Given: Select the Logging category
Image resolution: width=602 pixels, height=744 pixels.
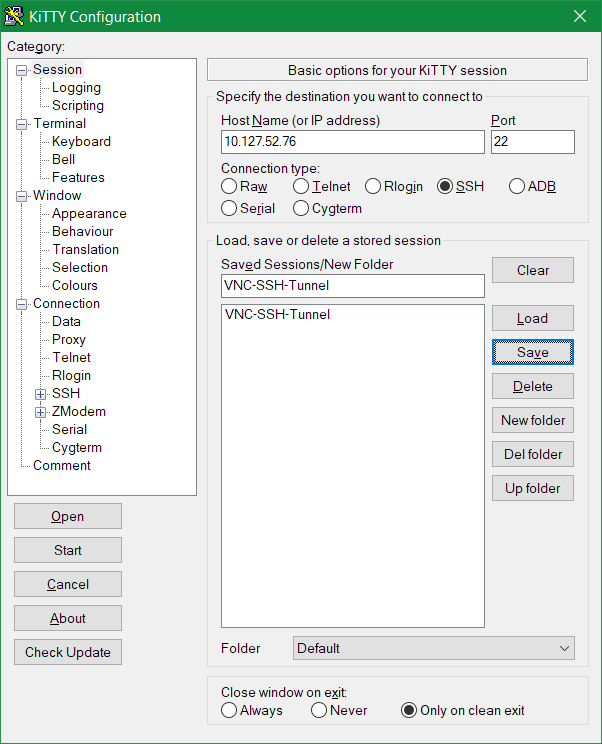Looking at the screenshot, I should point(76,88).
